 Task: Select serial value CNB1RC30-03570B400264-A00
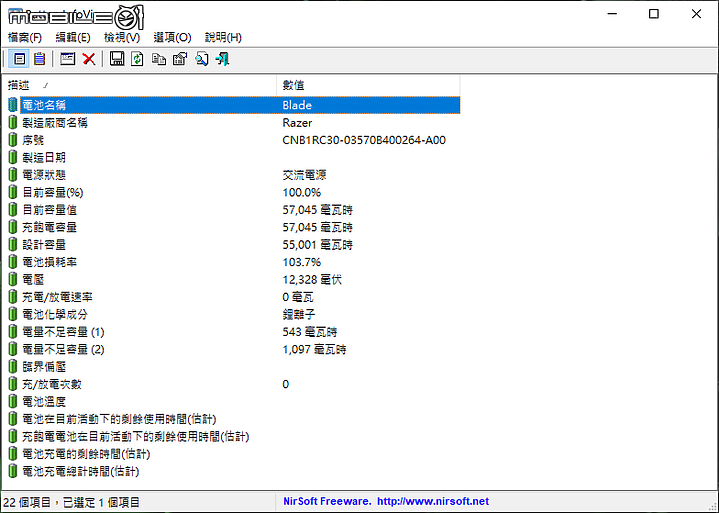click(x=364, y=140)
